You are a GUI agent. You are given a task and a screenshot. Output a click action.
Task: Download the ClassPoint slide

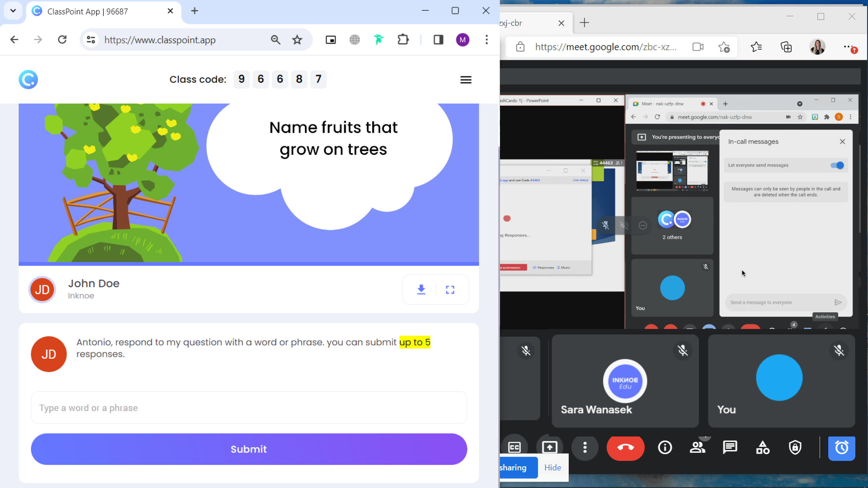point(421,289)
